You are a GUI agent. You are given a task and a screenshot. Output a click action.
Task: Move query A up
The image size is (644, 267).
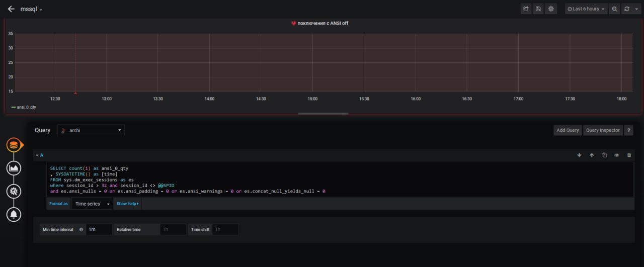coord(592,155)
